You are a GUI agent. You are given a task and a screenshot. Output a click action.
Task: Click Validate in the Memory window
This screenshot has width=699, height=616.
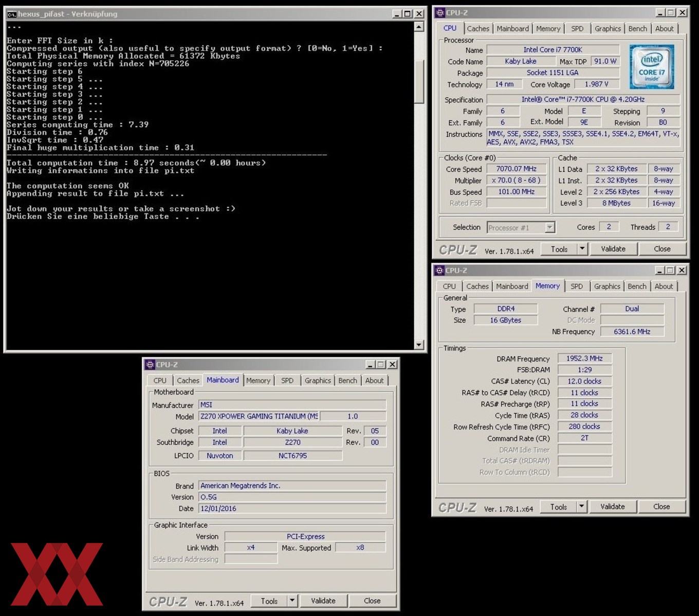613,506
